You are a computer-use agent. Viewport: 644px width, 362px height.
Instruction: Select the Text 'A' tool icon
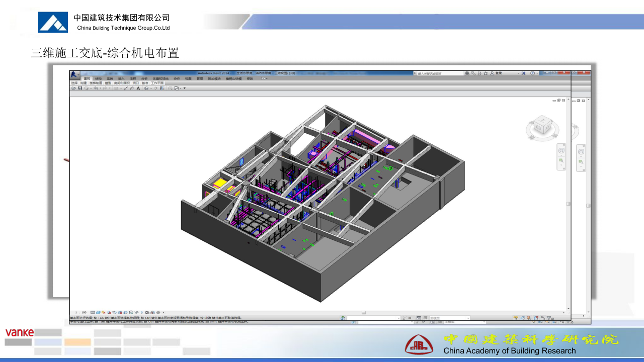138,88
